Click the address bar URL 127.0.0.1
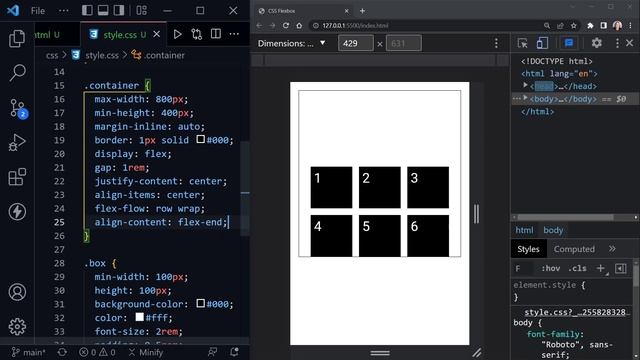 click(355, 25)
